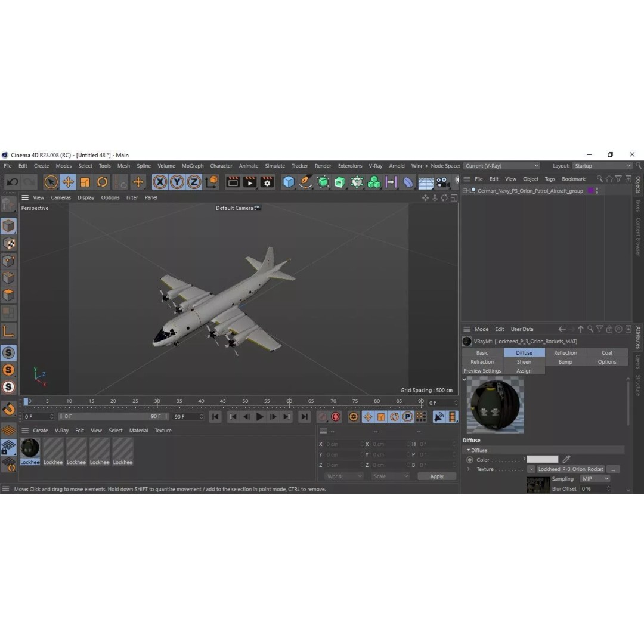Go to start of animation
Image resolution: width=644 pixels, height=644 pixels.
coord(216,417)
